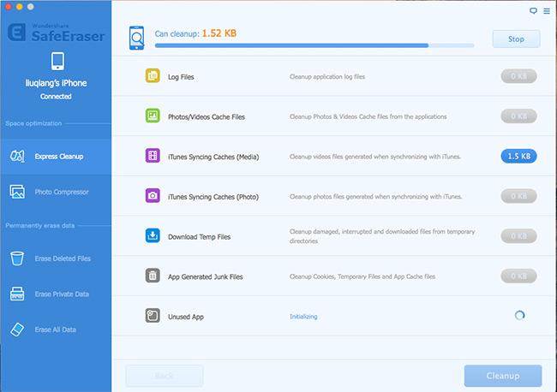Screen dimensions: 557x392
Task: Click the Log Files yellow icon
Action: pos(153,75)
